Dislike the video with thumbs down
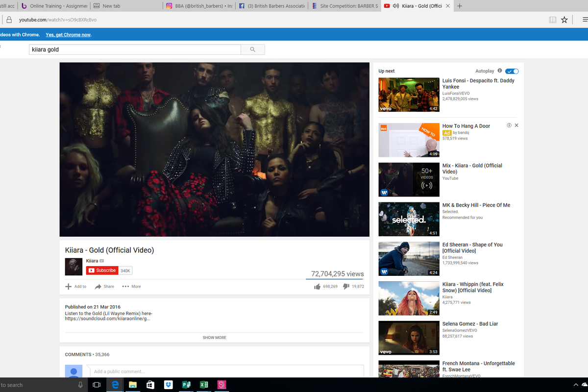Viewport: 588px width, 392px height. [346, 287]
